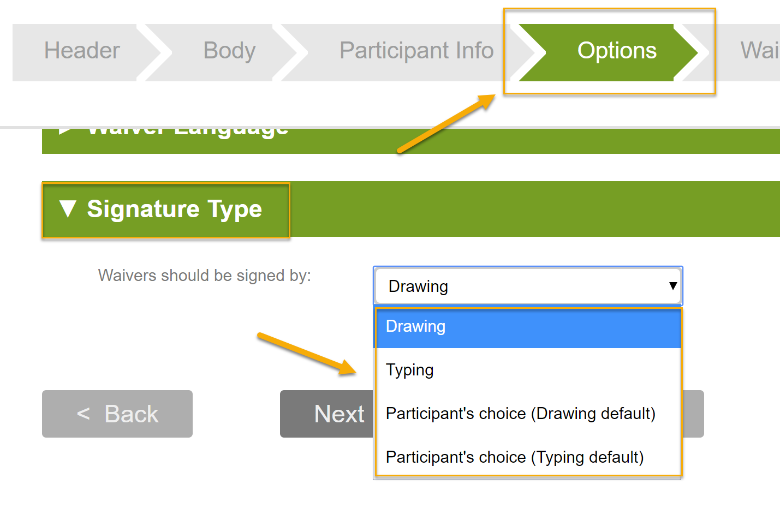Switch to the Body step
This screenshot has width=780, height=532.
tap(229, 51)
